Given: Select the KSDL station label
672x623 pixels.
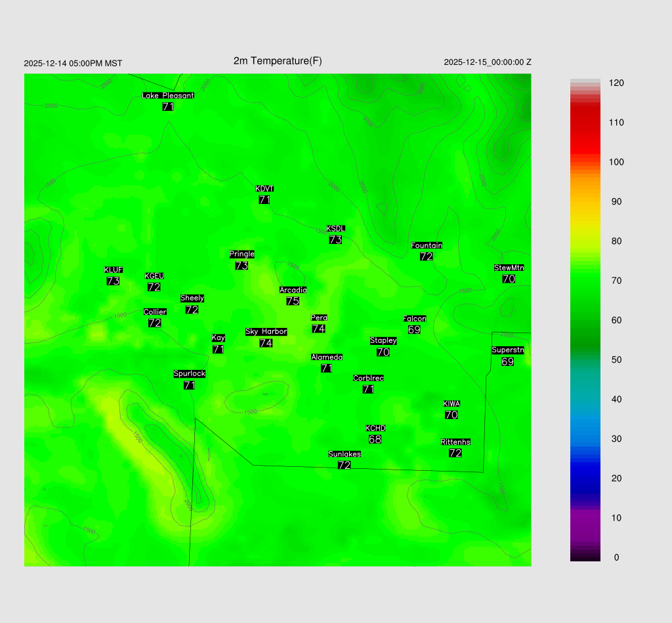Looking at the screenshot, I should click(x=335, y=229).
